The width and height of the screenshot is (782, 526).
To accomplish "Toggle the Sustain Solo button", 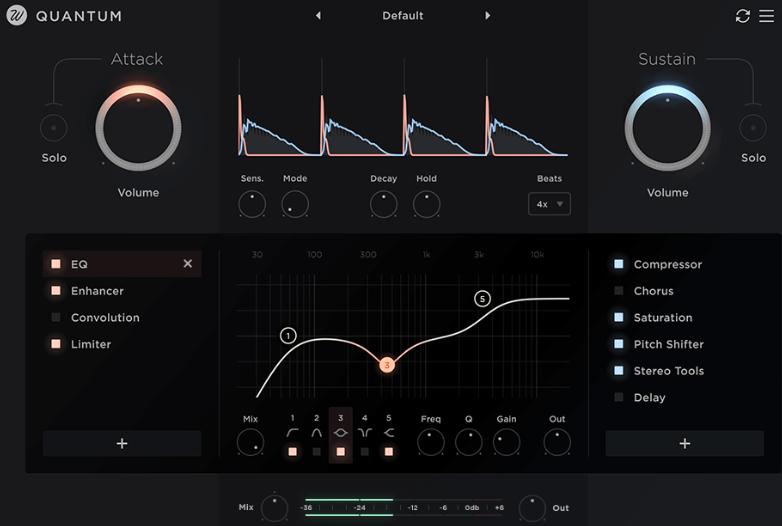I will 753,128.
